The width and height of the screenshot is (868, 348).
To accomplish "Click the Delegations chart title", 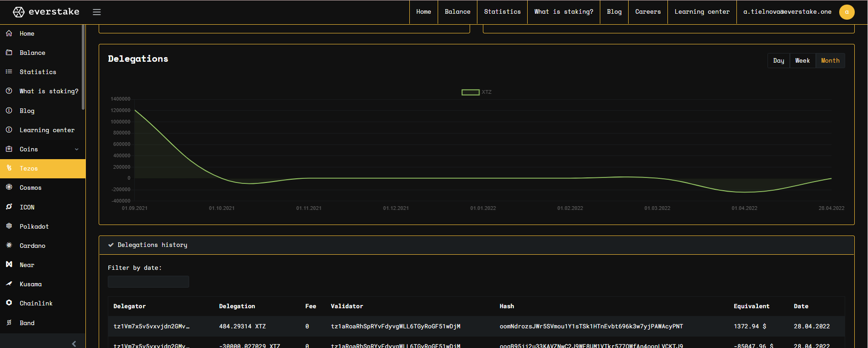I will click(x=138, y=59).
